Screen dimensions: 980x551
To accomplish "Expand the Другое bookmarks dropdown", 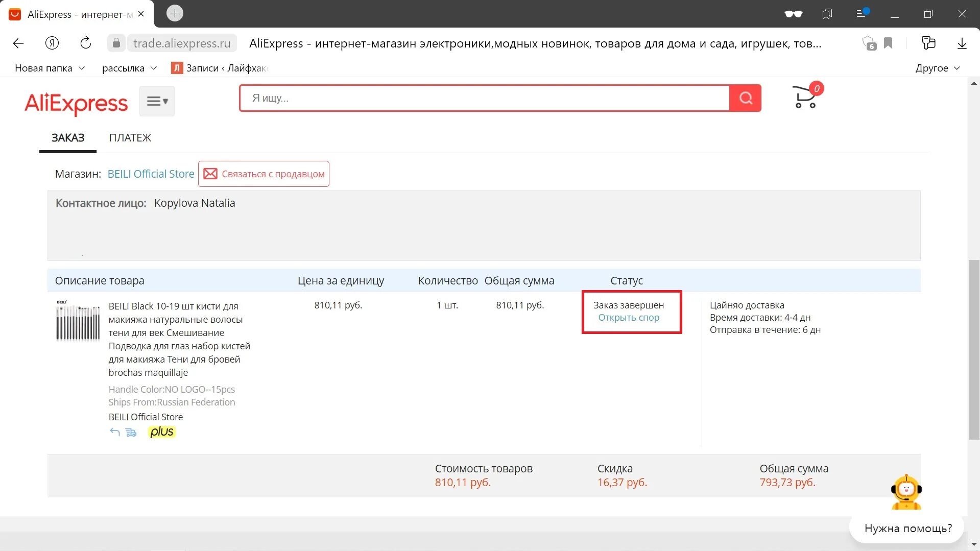I will (938, 68).
